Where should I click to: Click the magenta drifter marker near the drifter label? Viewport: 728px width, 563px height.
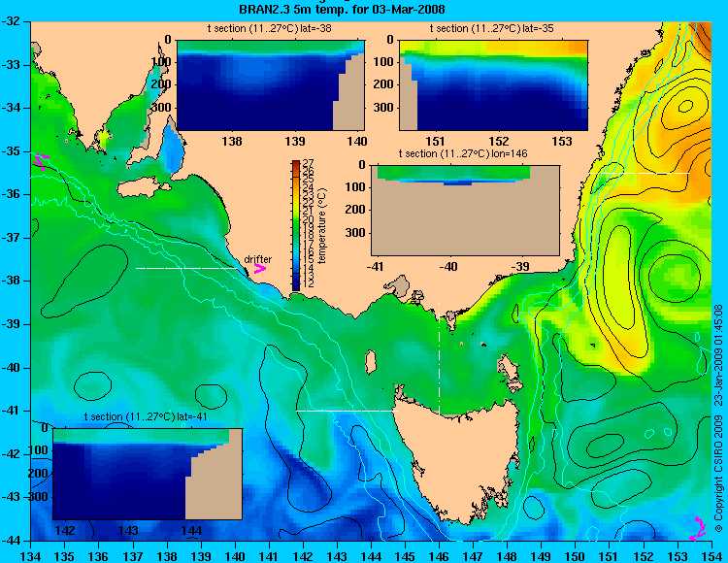pyautogui.click(x=259, y=269)
